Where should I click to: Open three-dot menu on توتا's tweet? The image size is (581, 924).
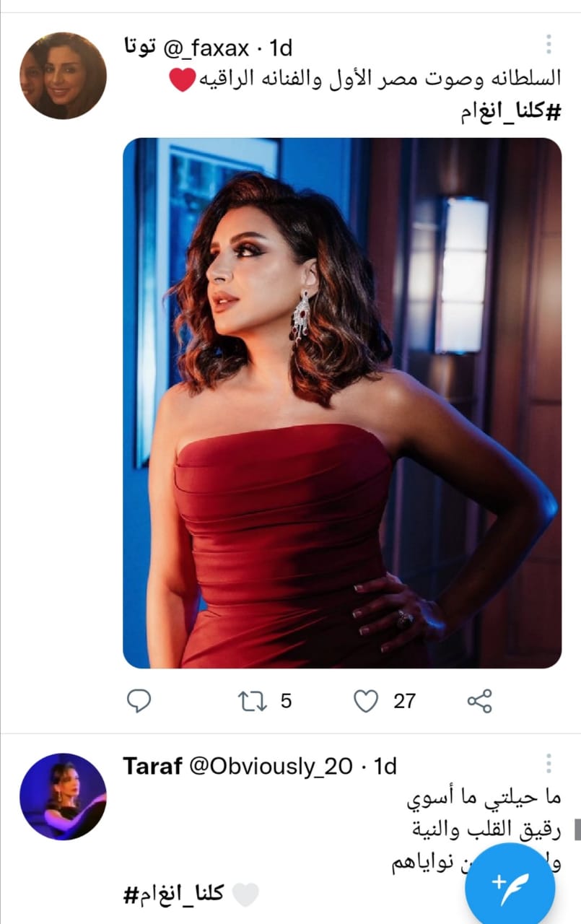(549, 44)
